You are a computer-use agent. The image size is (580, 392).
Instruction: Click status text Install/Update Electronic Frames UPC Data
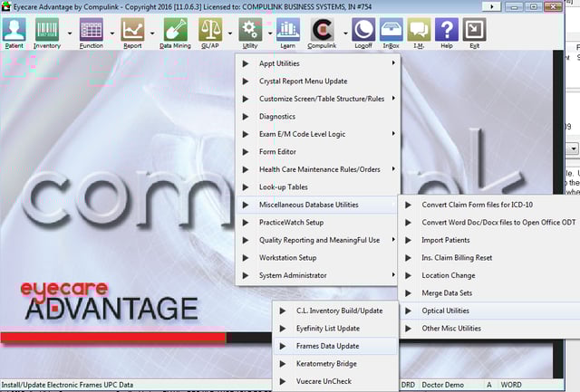pos(67,385)
